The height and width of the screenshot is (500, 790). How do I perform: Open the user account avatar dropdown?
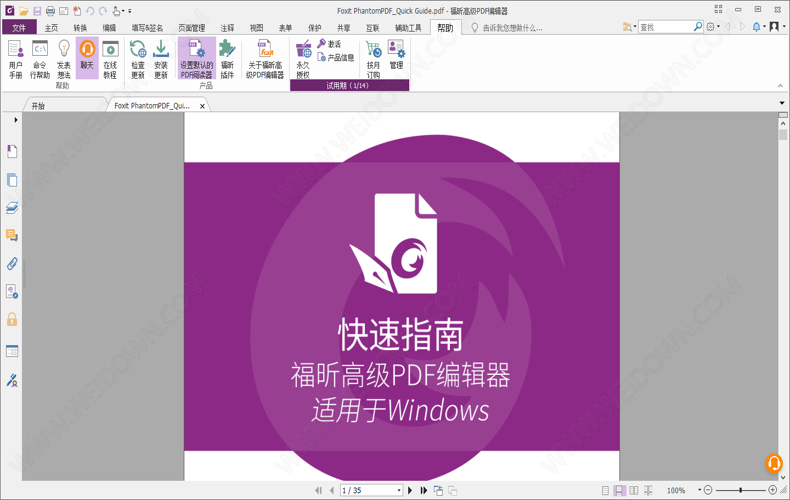tap(776, 27)
